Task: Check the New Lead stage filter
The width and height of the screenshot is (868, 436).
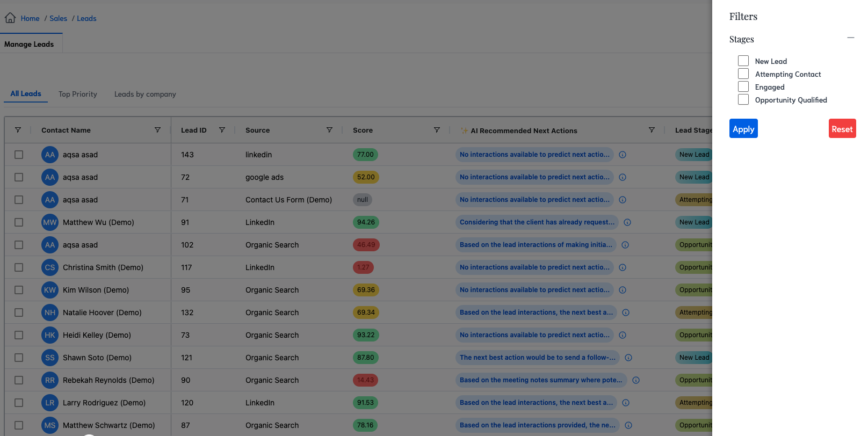Action: click(x=743, y=61)
